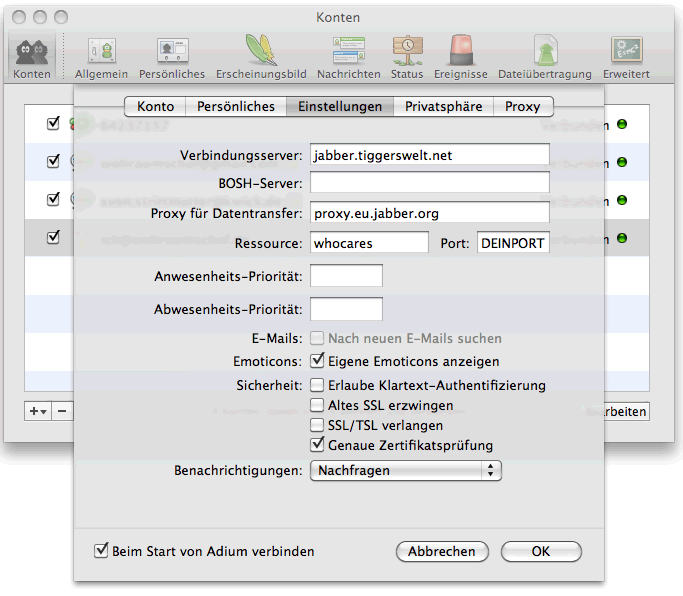683x596 pixels.
Task: Toggle Beim Start von Adium verbinden
Action: pos(101,550)
